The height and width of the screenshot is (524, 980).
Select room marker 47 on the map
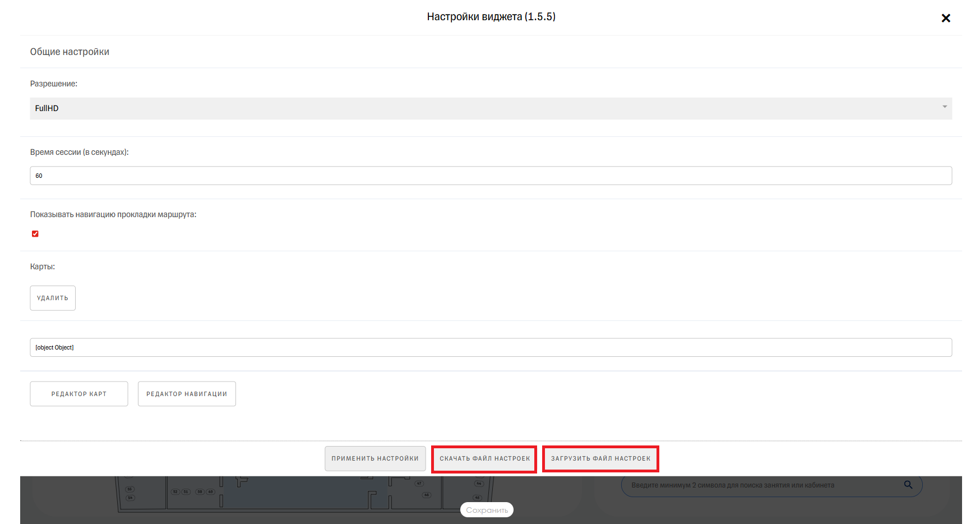click(419, 483)
